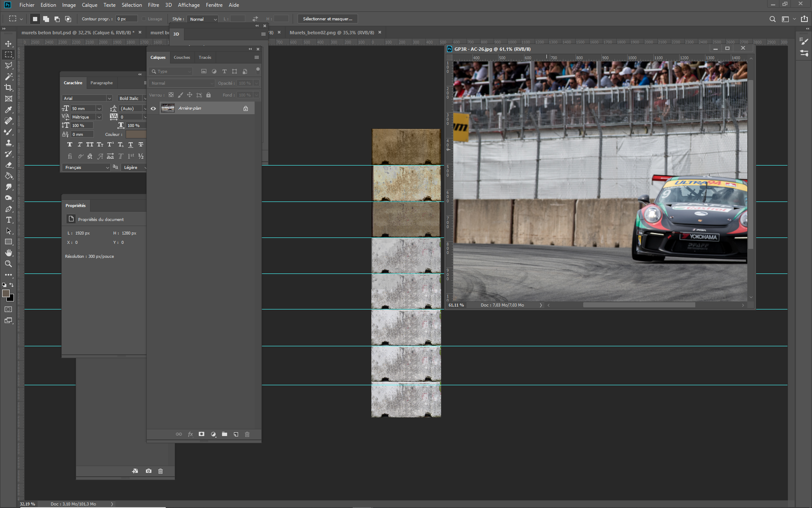Select the Eyedropper tool
Viewport: 812px width, 508px height.
point(8,110)
